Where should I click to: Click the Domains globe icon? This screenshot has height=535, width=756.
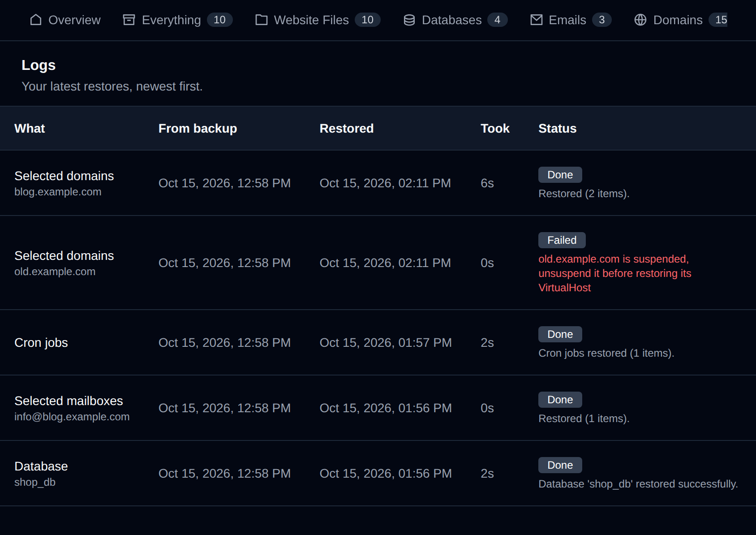(x=640, y=20)
